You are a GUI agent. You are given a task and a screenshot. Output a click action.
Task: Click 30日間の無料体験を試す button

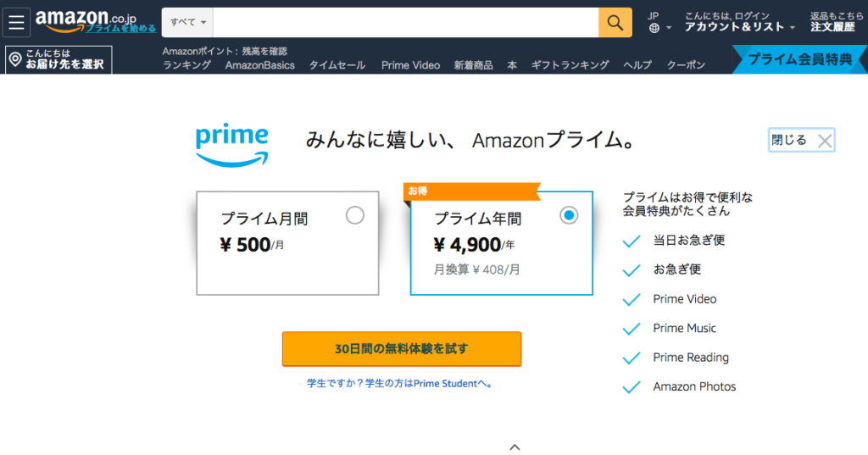pyautogui.click(x=402, y=349)
